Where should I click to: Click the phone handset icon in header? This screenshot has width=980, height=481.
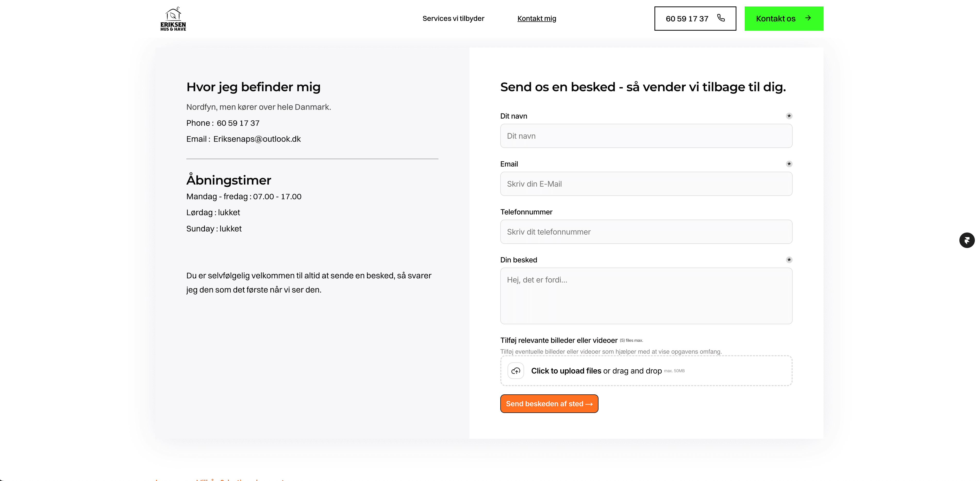tap(721, 18)
